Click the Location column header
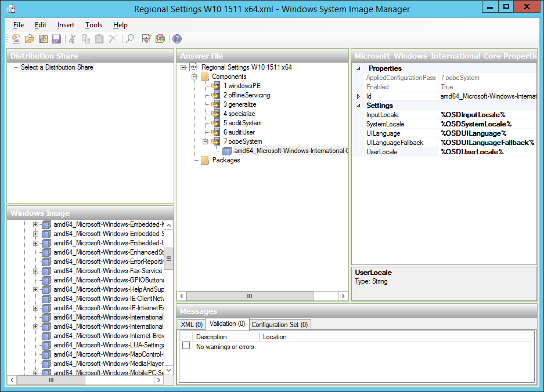Screen dimensions: 544x392 point(397,337)
